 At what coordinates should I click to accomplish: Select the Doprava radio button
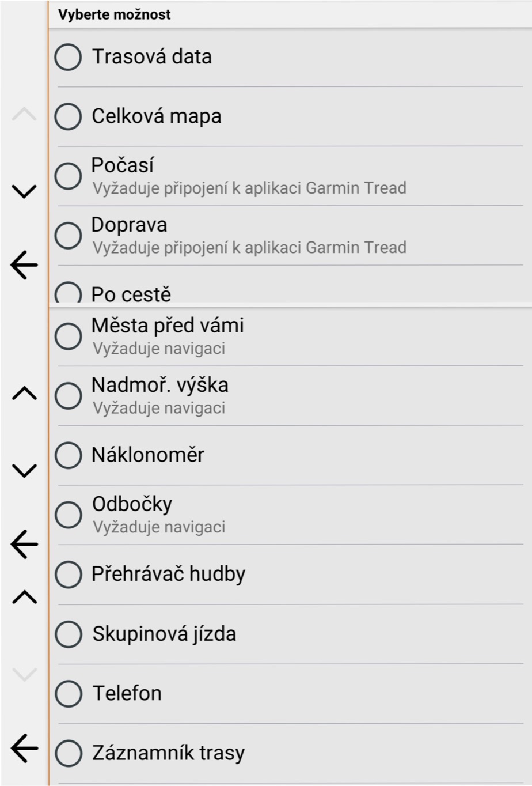click(x=67, y=235)
